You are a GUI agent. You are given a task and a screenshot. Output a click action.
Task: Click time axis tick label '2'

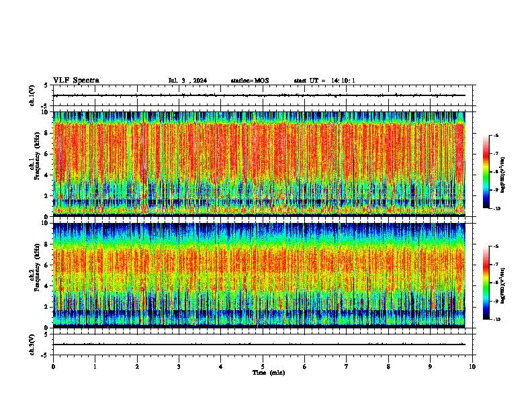coord(137,367)
